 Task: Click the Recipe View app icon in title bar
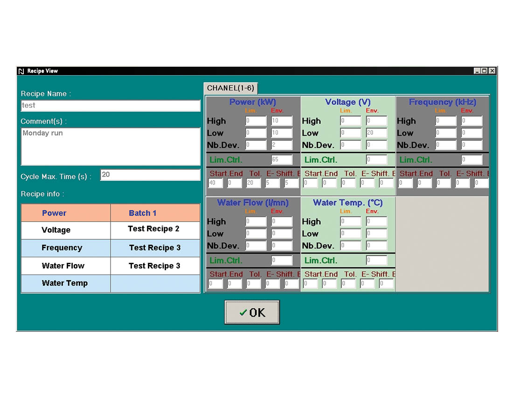click(x=21, y=71)
